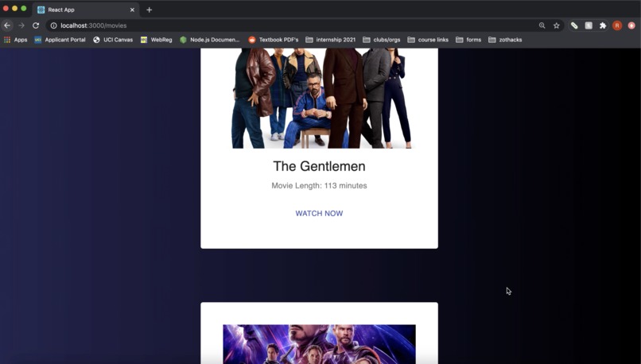
Task: Close the React App tab
Action: tap(132, 10)
